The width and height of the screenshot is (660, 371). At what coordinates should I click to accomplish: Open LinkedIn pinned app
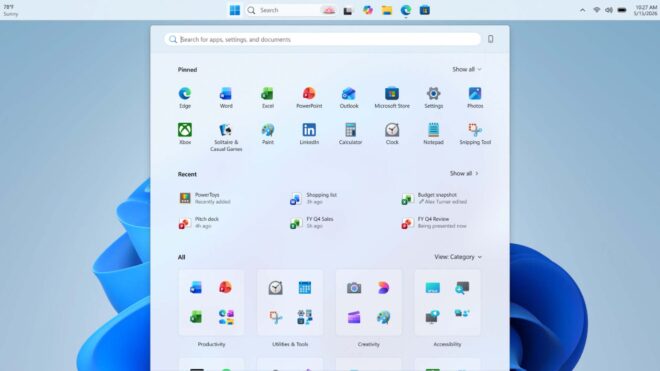pyautogui.click(x=309, y=134)
